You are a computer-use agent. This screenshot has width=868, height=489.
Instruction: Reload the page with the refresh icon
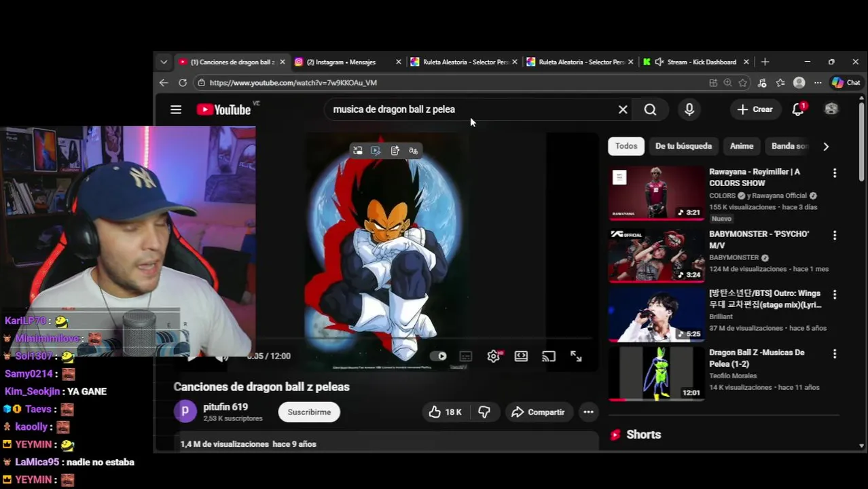point(183,83)
